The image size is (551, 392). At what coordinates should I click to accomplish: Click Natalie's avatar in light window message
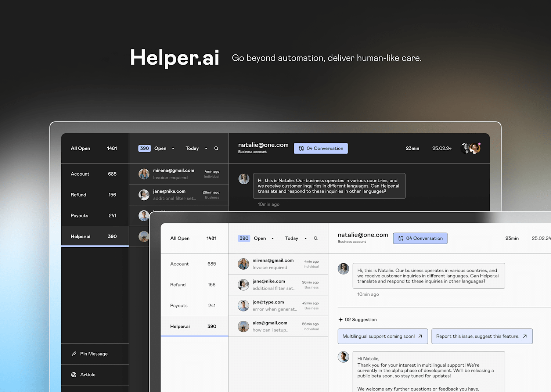tap(343, 269)
